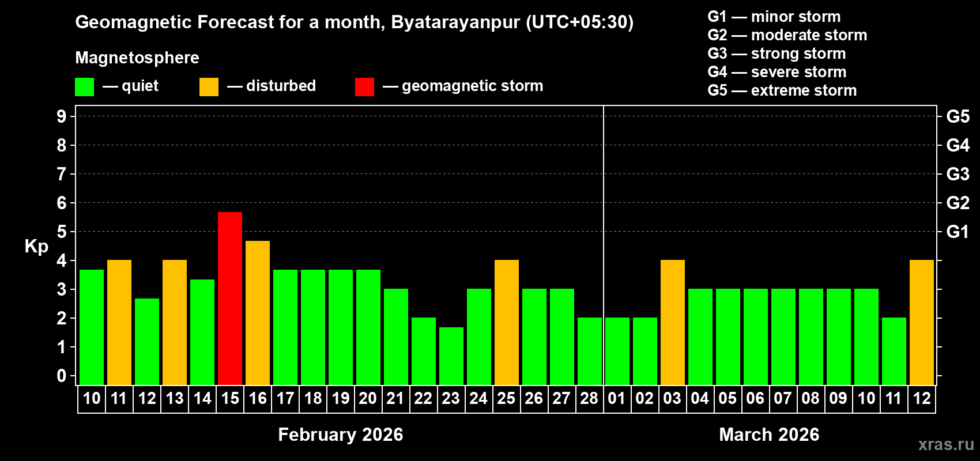Click the date label 03 under March
This screenshot has height=461, width=980.
click(x=672, y=399)
